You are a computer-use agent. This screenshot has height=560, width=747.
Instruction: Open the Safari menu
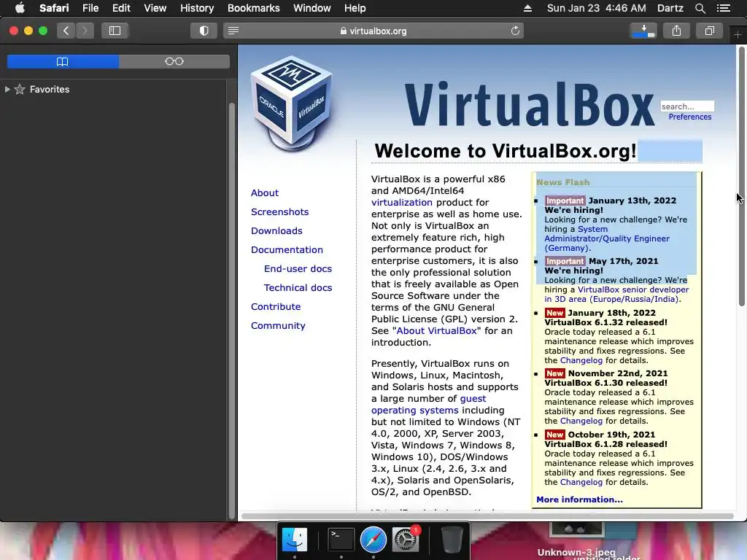[x=54, y=8]
